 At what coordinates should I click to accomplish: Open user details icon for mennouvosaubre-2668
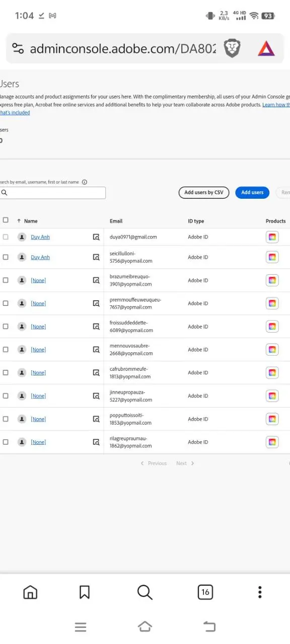click(96, 350)
